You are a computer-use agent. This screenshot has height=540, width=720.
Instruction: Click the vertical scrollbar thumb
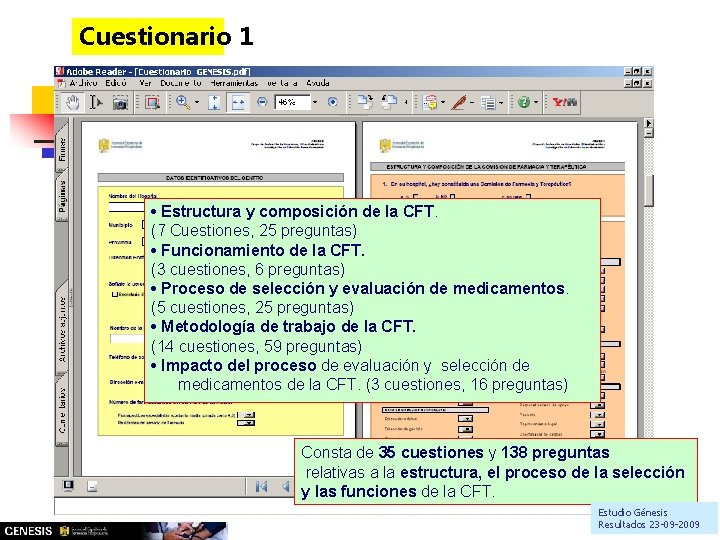[648, 191]
